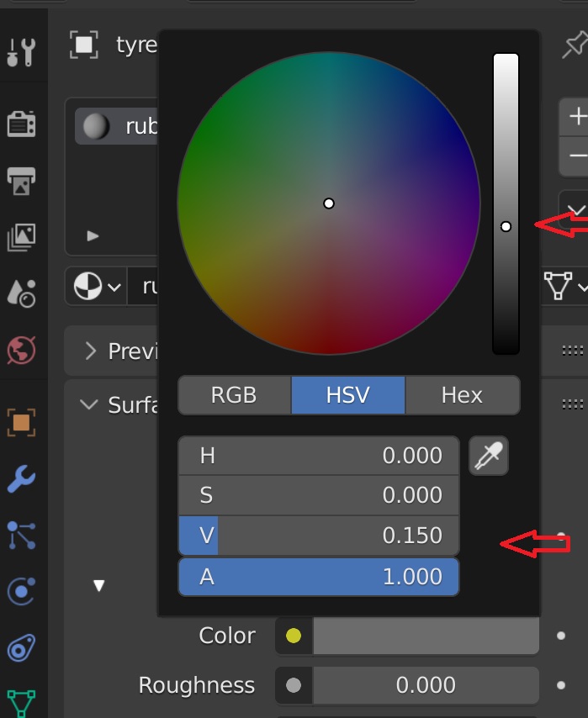Click inside the Roughness value field

tap(425, 685)
